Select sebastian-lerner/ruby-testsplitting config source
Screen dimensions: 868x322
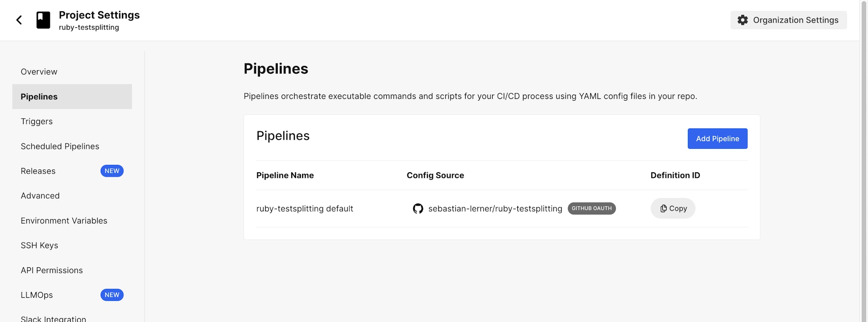495,208
